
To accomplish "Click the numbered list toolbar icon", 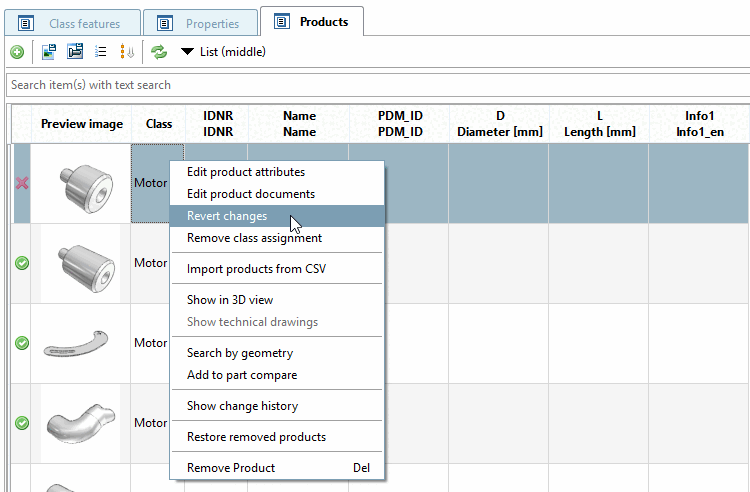I will click(x=100, y=52).
